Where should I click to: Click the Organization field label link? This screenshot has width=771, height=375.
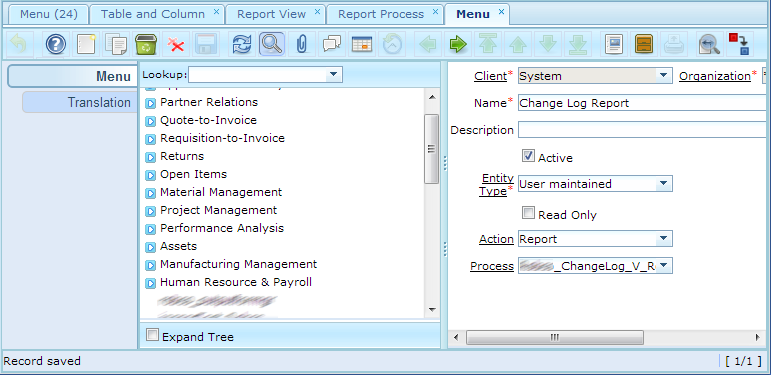715,76
